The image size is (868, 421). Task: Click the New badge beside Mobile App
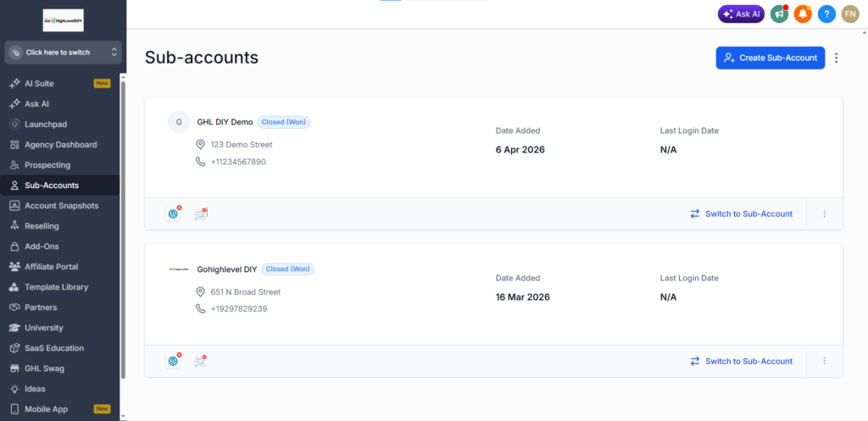[x=102, y=409]
